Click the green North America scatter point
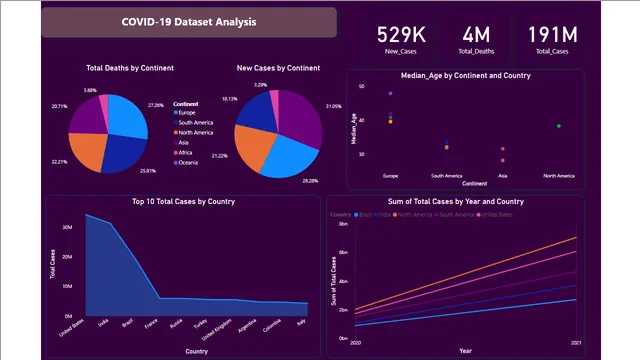Screen dimensions: 640x360 (559, 126)
